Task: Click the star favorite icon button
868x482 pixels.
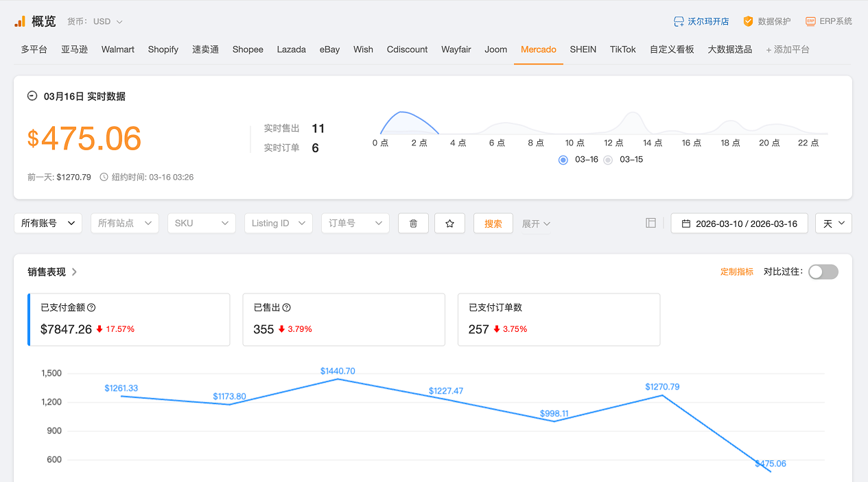Action: (x=449, y=224)
